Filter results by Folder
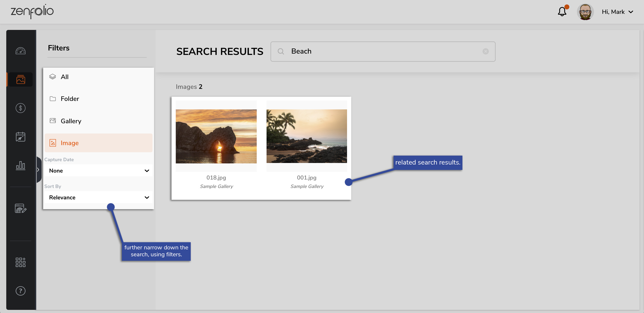Screen dimensions: 644x313 click(70, 99)
